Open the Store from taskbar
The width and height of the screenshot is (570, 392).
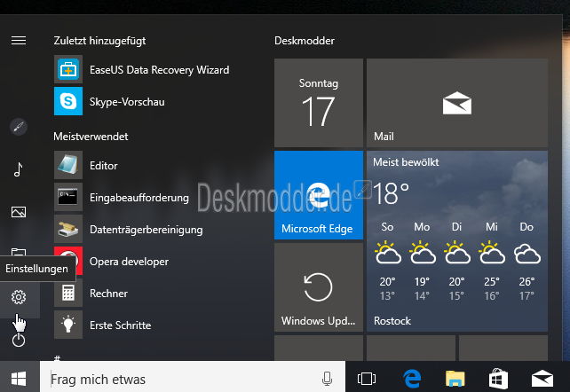click(x=498, y=379)
